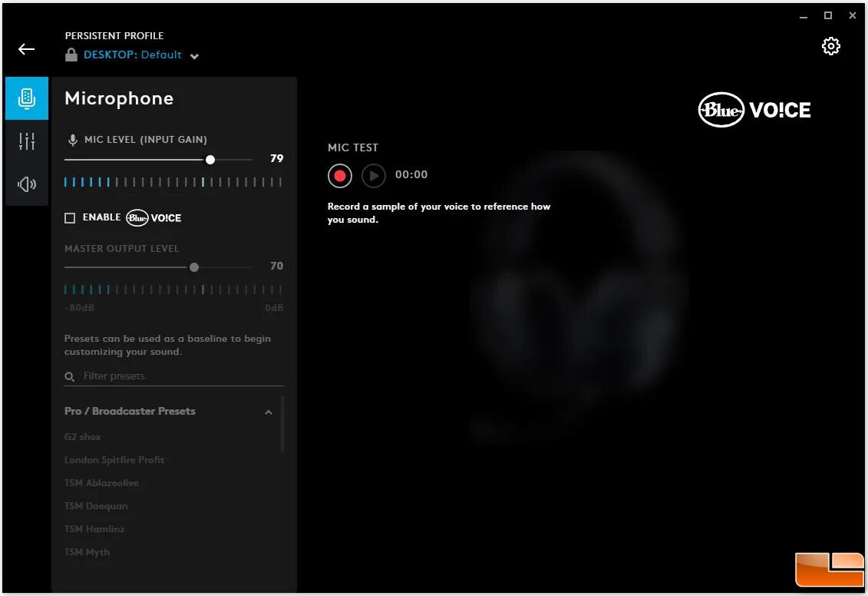Click the microphone icon beside MIC LEVEL

click(x=72, y=140)
